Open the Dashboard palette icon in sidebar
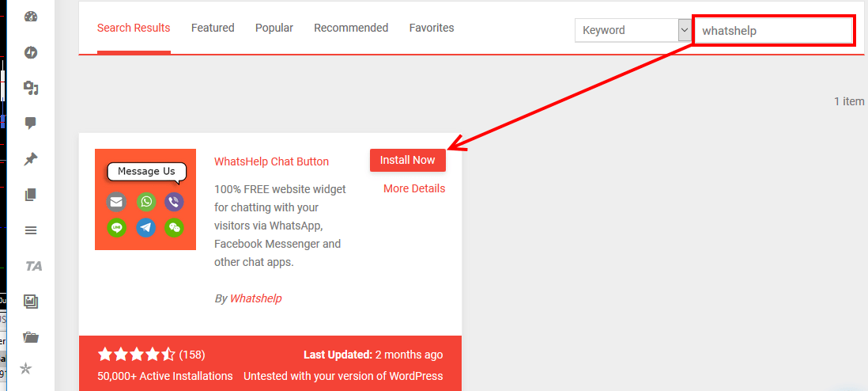868x391 pixels. point(31,17)
